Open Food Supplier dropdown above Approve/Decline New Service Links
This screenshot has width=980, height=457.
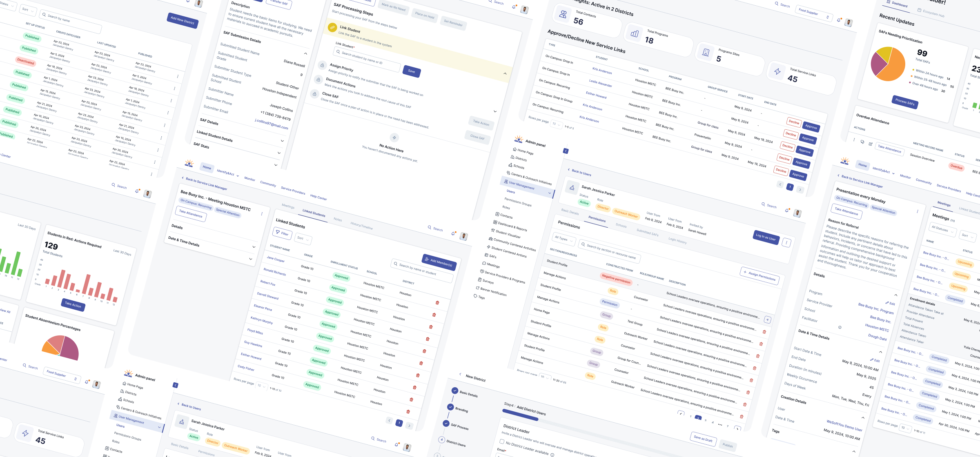point(815,13)
